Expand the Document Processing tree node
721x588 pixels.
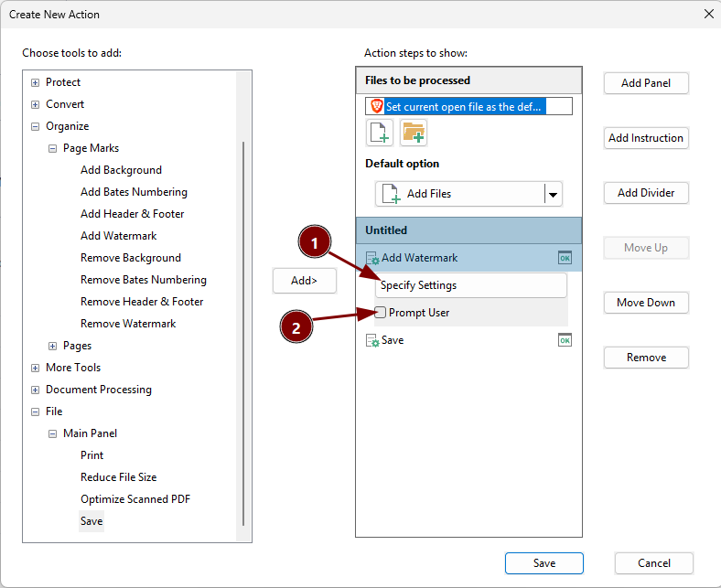pyautogui.click(x=35, y=390)
